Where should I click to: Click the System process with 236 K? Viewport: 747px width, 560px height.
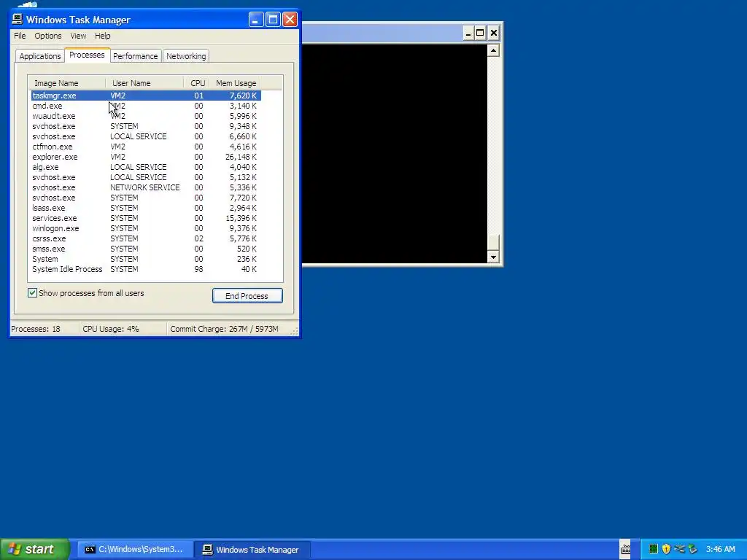pyautogui.click(x=145, y=259)
